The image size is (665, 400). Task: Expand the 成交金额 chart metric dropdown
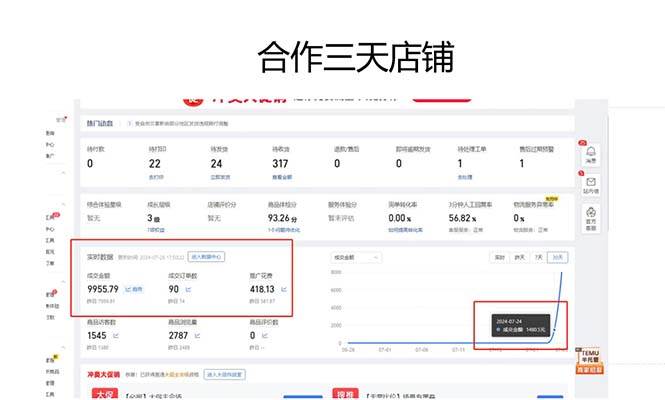(x=356, y=257)
